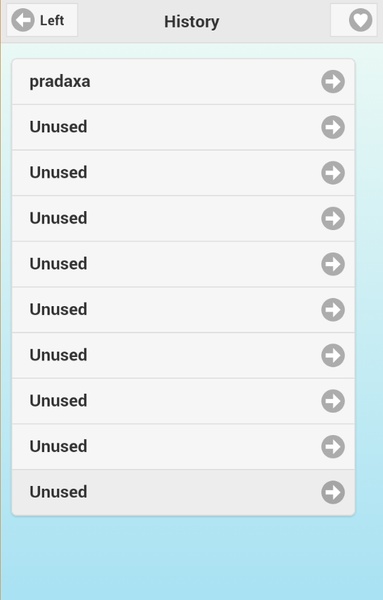Click arrow icon on the sixth Unused row
The image size is (383, 600).
[x=333, y=355]
